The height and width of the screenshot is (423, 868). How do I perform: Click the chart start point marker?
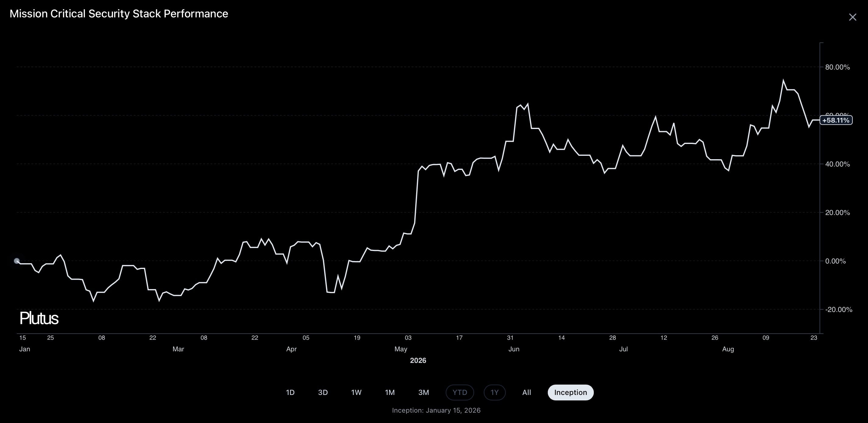pos(17,261)
